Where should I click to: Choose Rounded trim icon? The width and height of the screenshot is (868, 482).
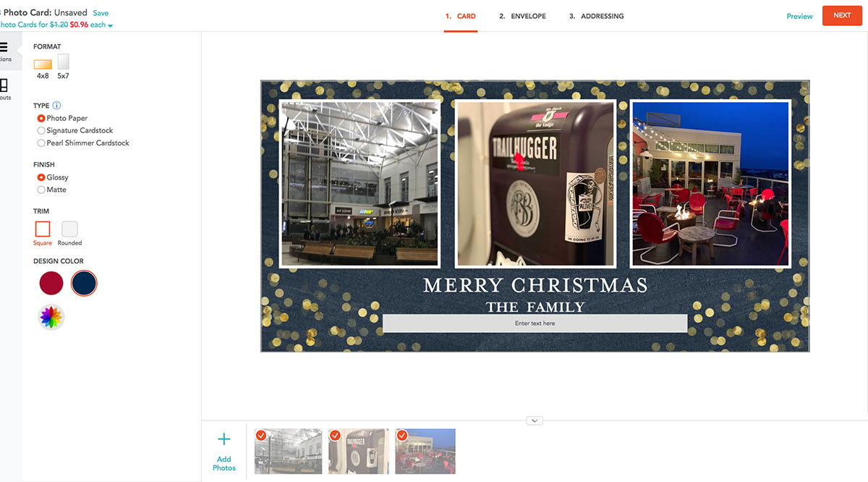click(x=69, y=229)
